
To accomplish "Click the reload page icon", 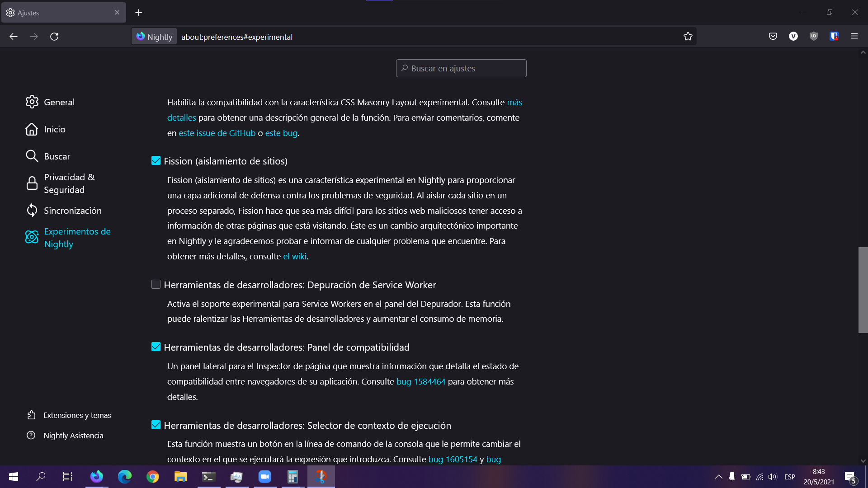I will (54, 37).
